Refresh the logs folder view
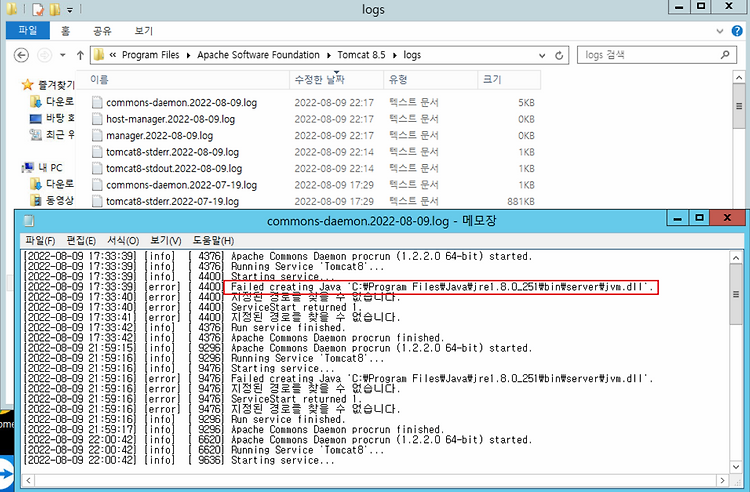Screen dimensions: 750x492 click(x=559, y=55)
